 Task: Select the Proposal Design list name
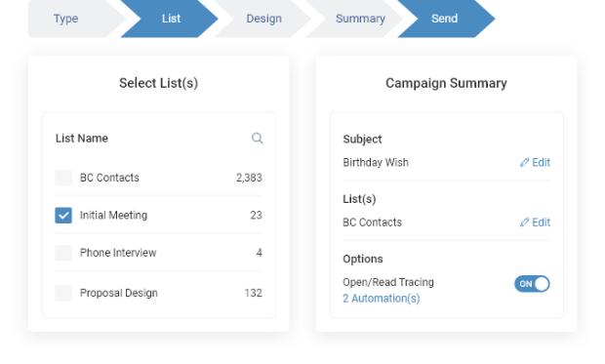[119, 293]
